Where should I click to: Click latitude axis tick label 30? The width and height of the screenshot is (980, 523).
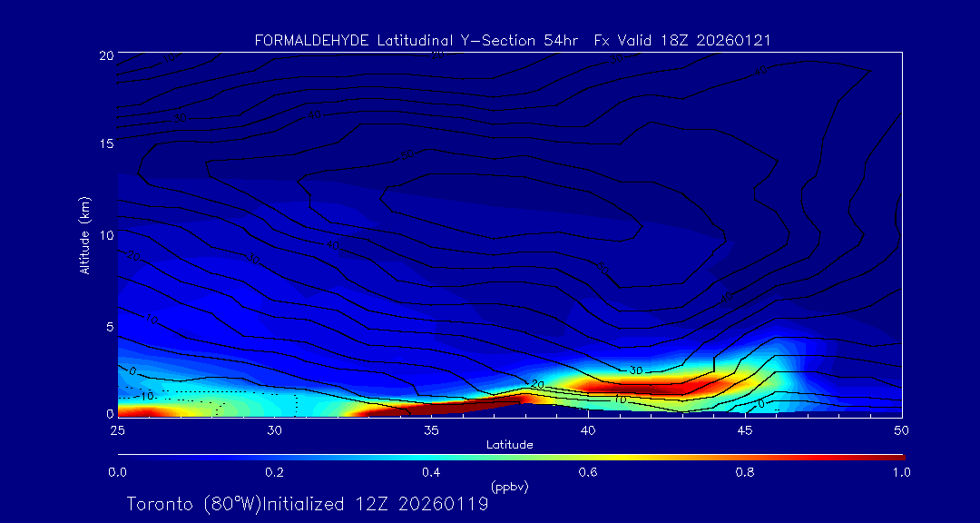point(274,430)
